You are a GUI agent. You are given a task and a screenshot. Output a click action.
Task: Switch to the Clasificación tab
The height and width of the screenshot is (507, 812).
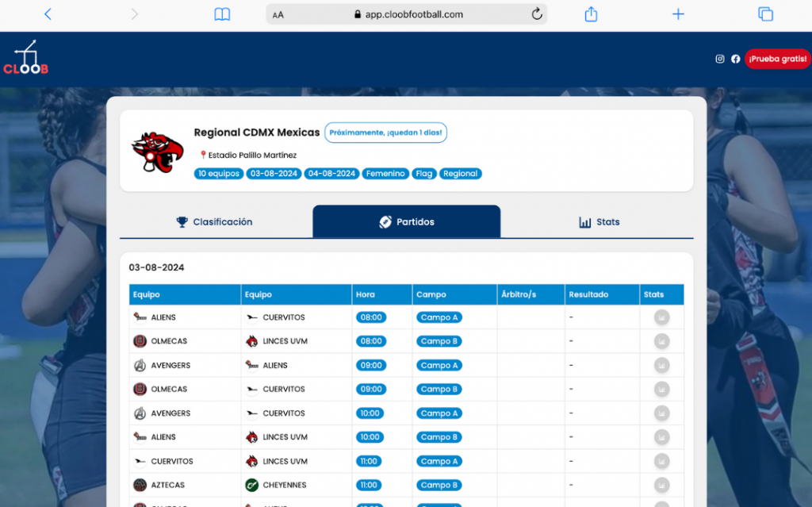coord(215,222)
